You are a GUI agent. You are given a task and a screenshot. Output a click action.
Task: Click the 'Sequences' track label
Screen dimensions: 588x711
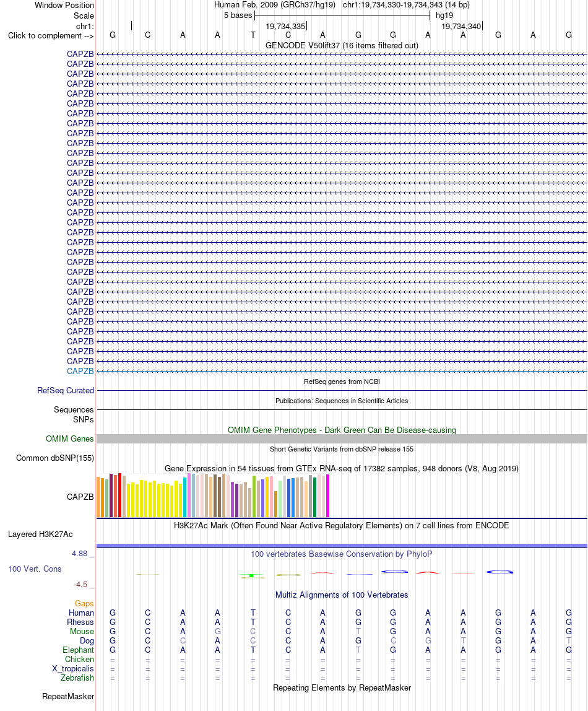[x=74, y=409]
